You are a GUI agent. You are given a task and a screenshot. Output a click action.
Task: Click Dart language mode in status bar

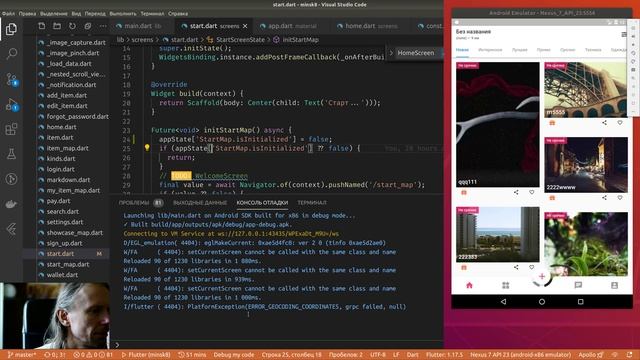pos(412,355)
